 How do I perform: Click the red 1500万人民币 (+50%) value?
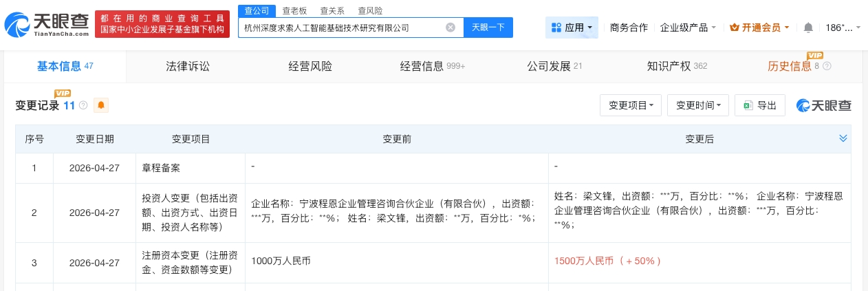607,261
